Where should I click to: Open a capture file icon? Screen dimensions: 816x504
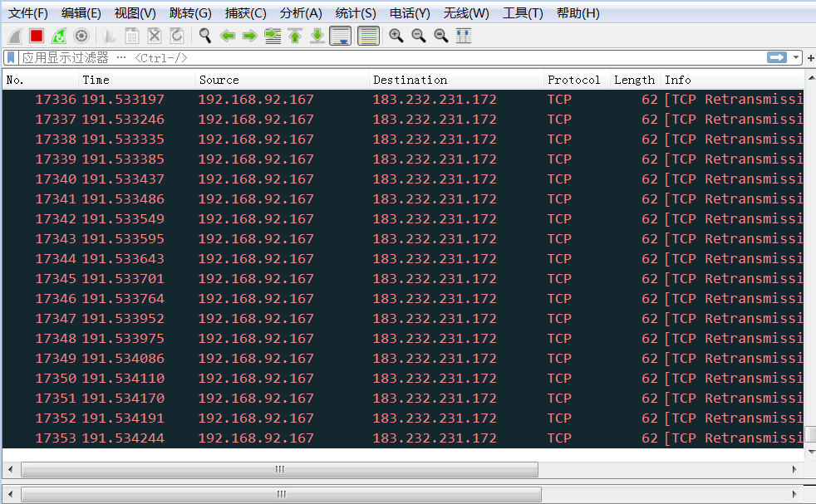110,36
